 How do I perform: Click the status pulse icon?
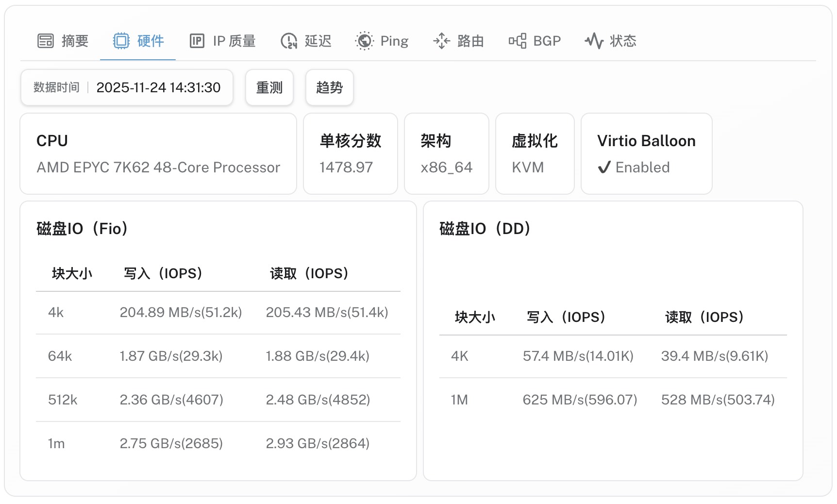(594, 41)
